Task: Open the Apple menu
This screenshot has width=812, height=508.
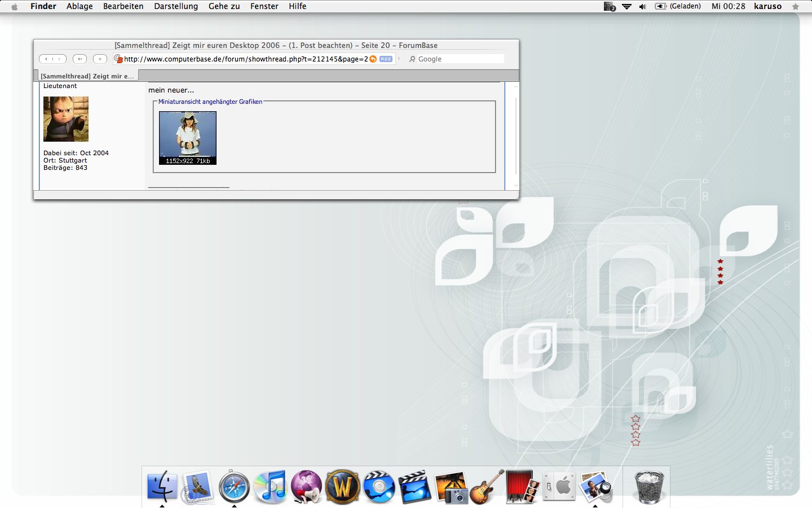Action: pos(15,6)
